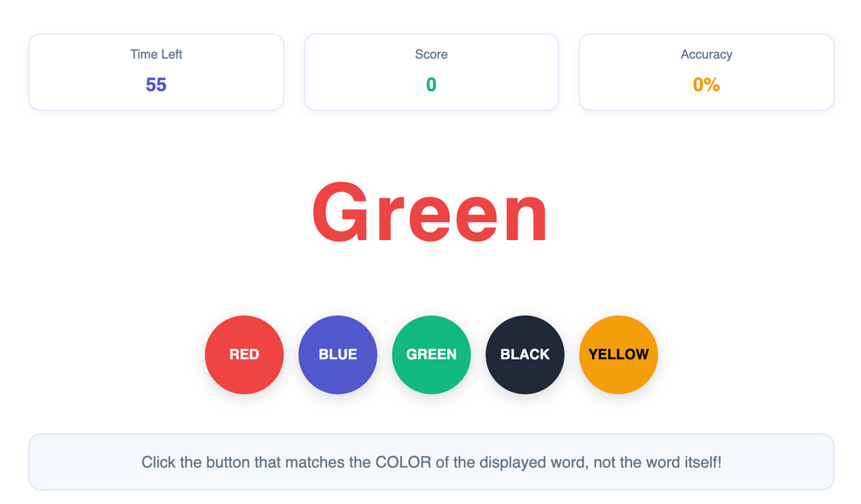The width and height of the screenshot is (861, 504).
Task: Click the green score value 0
Action: [431, 85]
